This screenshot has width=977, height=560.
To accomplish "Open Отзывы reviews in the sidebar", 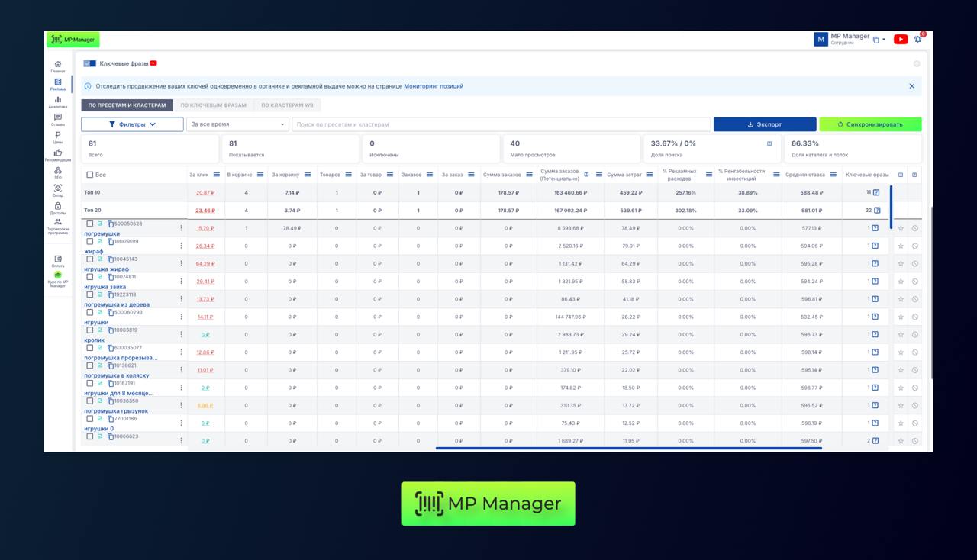I will 58,119.
